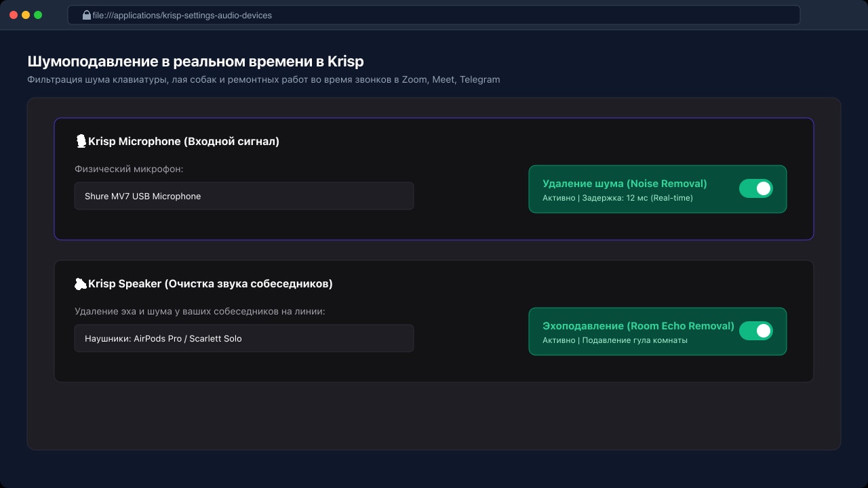Click status "Активно | Задержка: 12 мс (Real-time)"

coord(618,198)
